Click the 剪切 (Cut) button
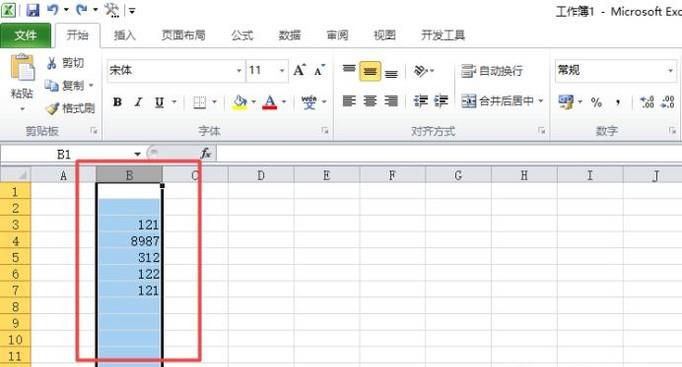Screen dimensions: 682x367 [x=65, y=63]
